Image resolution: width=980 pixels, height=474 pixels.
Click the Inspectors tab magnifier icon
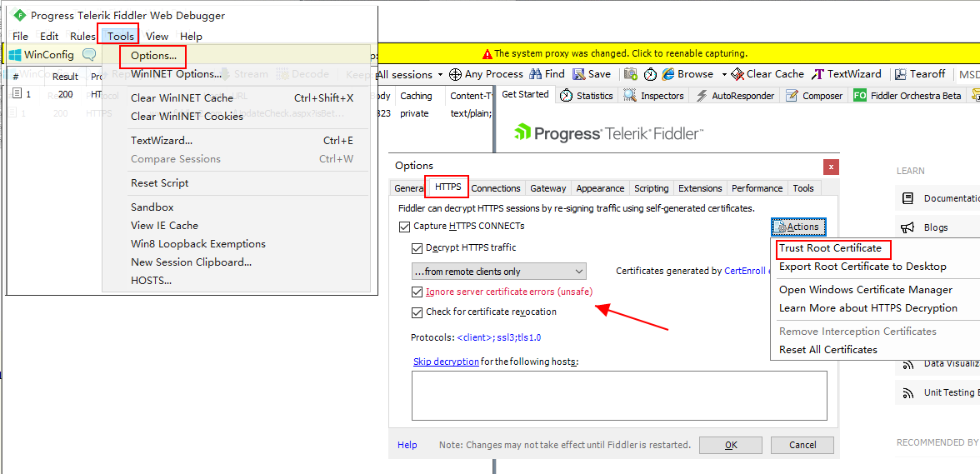pos(631,96)
